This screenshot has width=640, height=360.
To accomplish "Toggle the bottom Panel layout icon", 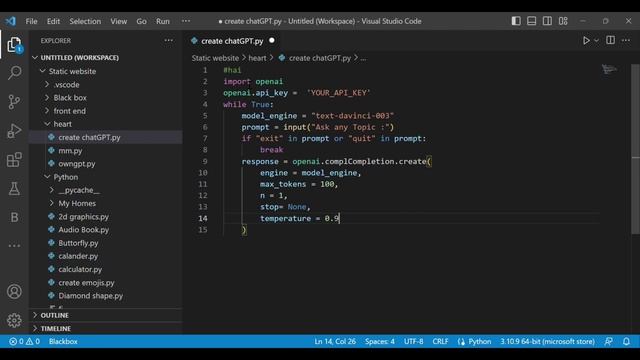I will point(531,21).
